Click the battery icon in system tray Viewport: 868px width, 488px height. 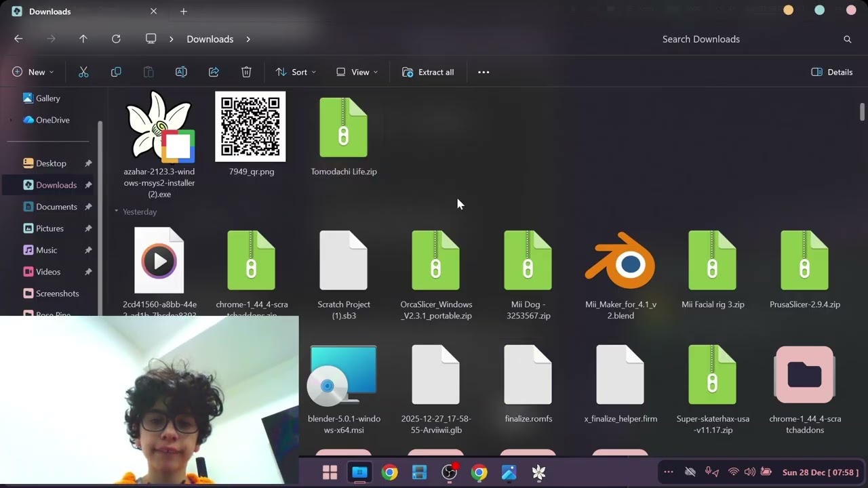766,472
